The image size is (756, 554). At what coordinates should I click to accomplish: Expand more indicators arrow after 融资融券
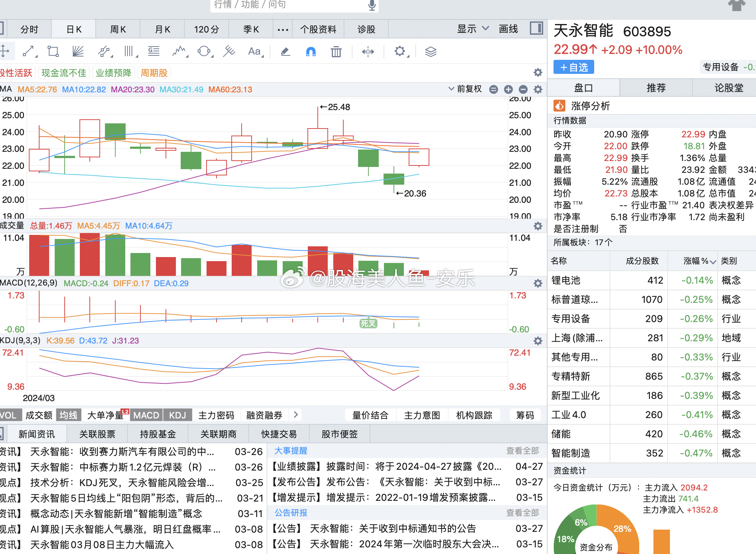(296, 415)
